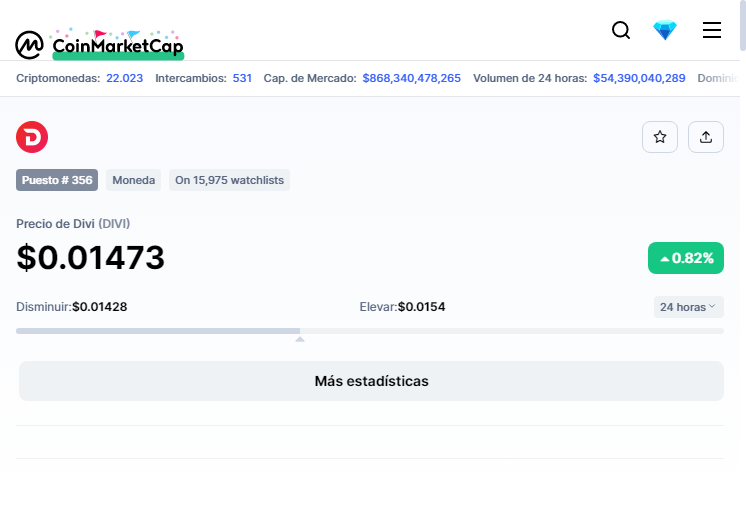Add Divi to watchlist with star button
746x528 pixels.
(660, 137)
